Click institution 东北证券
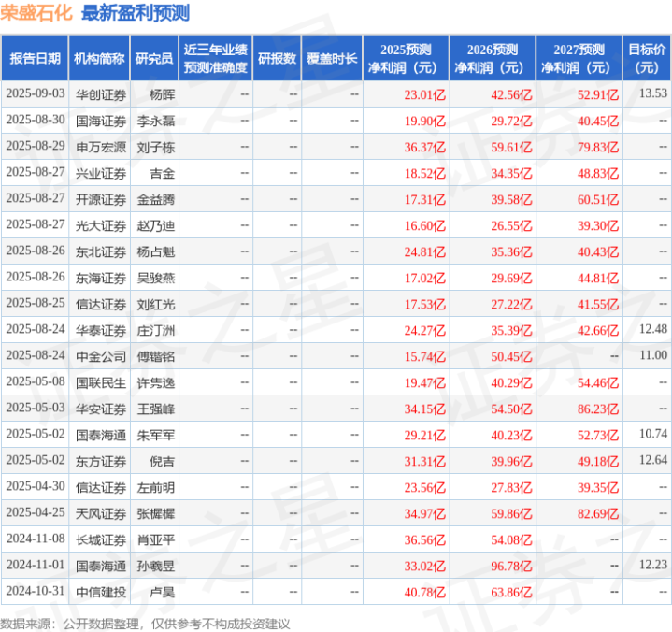Screen dimensions: 672x632 101,251
